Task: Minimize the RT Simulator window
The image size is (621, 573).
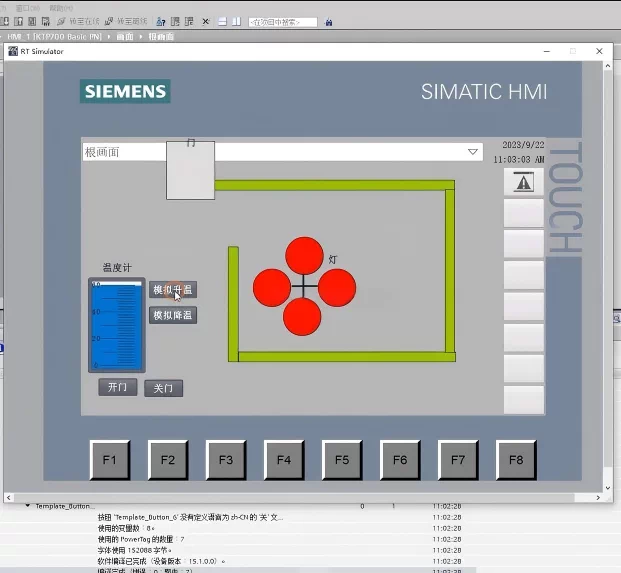Action: click(547, 51)
